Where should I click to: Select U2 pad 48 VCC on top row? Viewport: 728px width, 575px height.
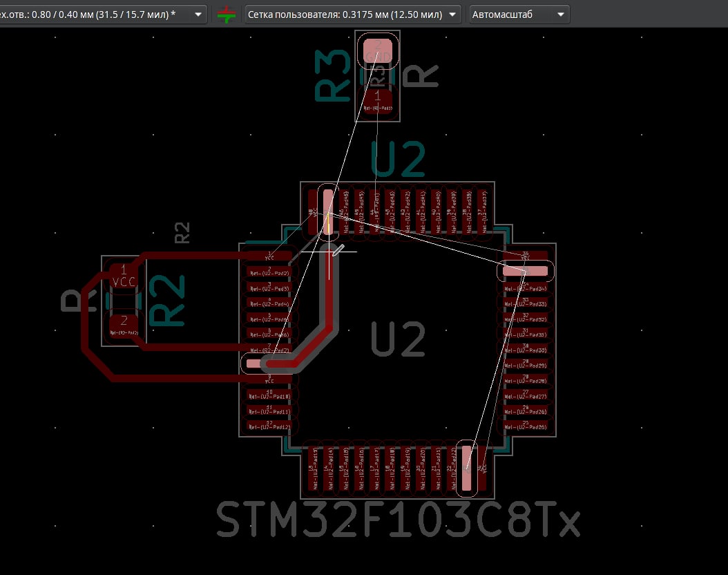(313, 211)
